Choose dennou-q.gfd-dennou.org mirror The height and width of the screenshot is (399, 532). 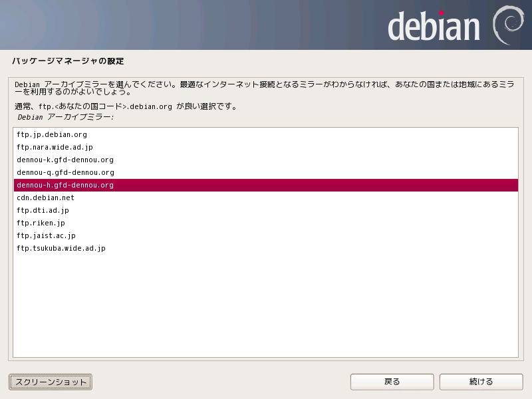(x=265, y=172)
